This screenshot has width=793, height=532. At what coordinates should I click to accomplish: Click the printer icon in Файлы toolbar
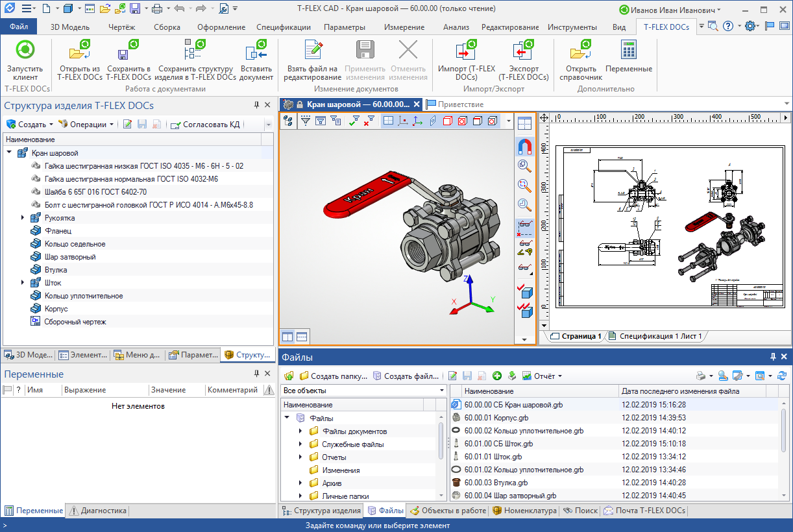click(x=700, y=376)
